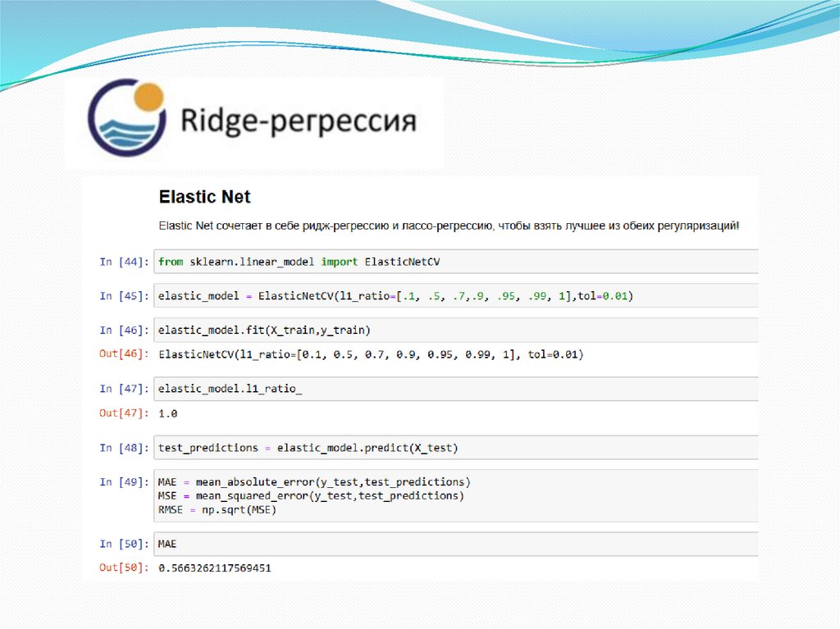The width and height of the screenshot is (840, 629).
Task: Select the In [49] prompt label
Action: click(x=124, y=482)
